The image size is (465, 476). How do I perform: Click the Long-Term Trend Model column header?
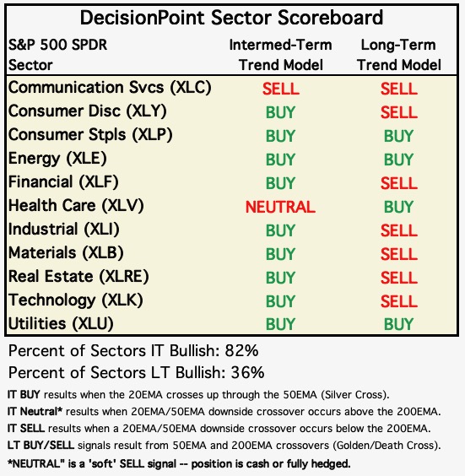(x=399, y=55)
